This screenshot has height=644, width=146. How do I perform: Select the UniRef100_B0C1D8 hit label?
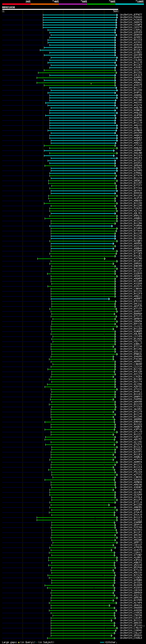[x=131, y=371]
